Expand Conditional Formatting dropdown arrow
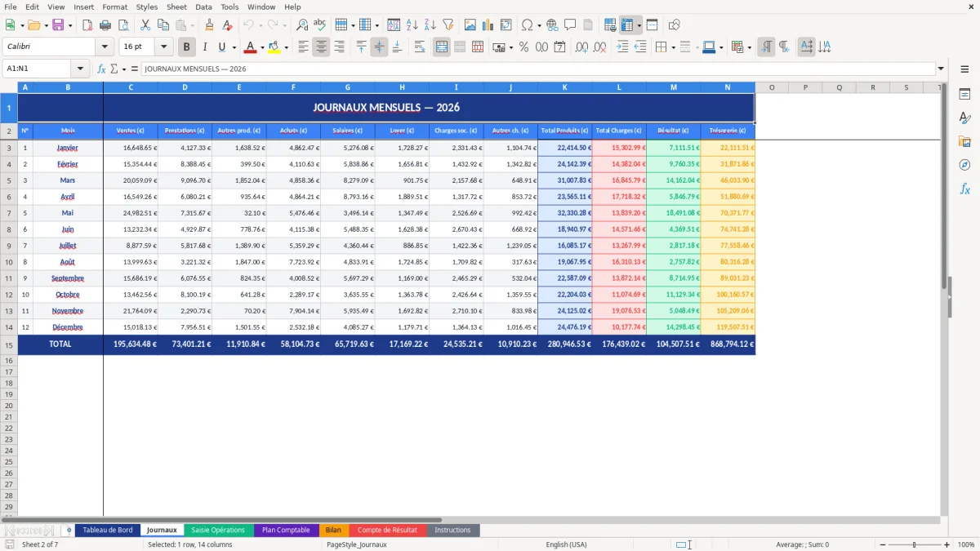 point(749,47)
